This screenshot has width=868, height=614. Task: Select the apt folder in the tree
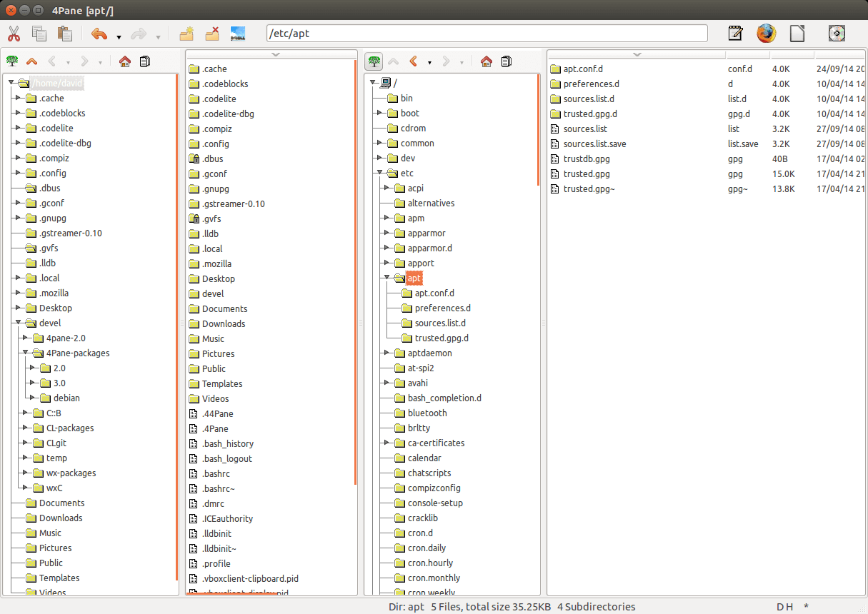414,278
